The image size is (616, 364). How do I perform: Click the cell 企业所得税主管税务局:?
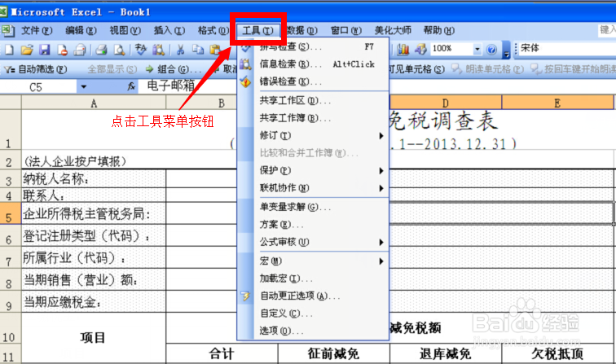(94, 213)
